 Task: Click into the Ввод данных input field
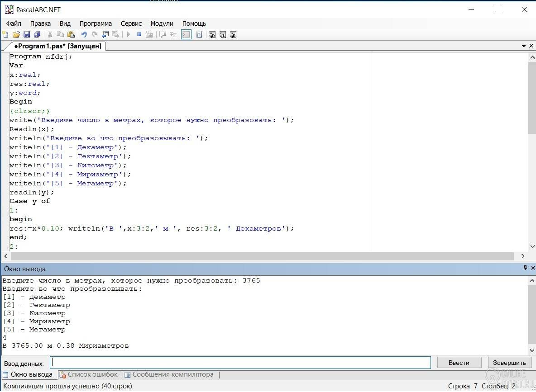[240, 363]
